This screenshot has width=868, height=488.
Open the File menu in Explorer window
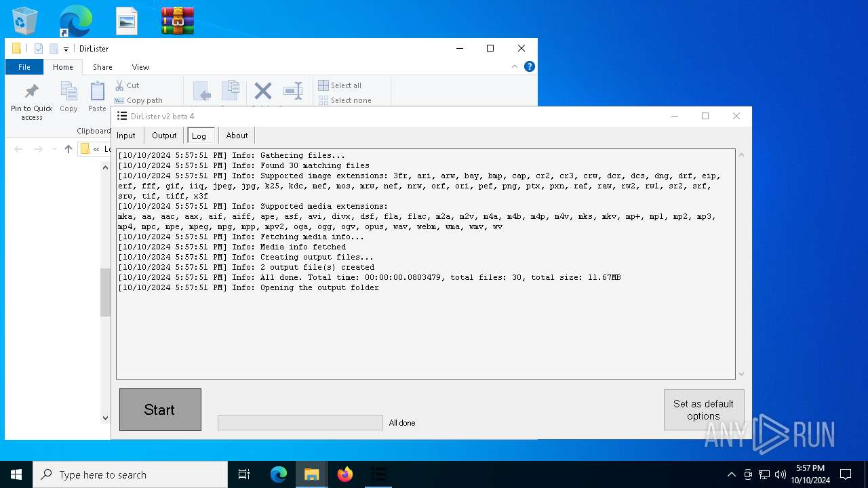[x=24, y=67]
